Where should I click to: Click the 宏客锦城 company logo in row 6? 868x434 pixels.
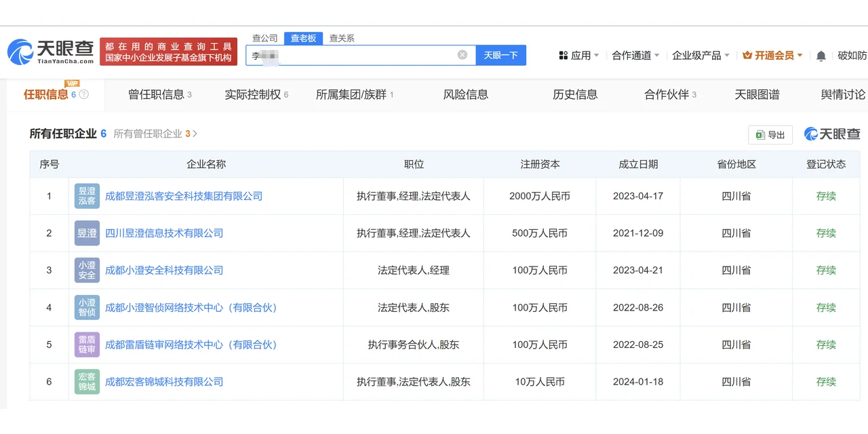(x=87, y=381)
